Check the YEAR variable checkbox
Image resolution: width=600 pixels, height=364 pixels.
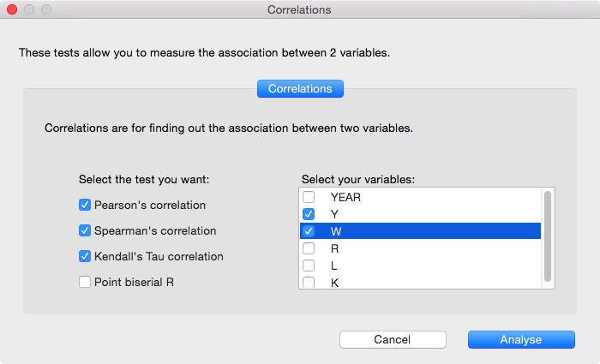(x=309, y=197)
